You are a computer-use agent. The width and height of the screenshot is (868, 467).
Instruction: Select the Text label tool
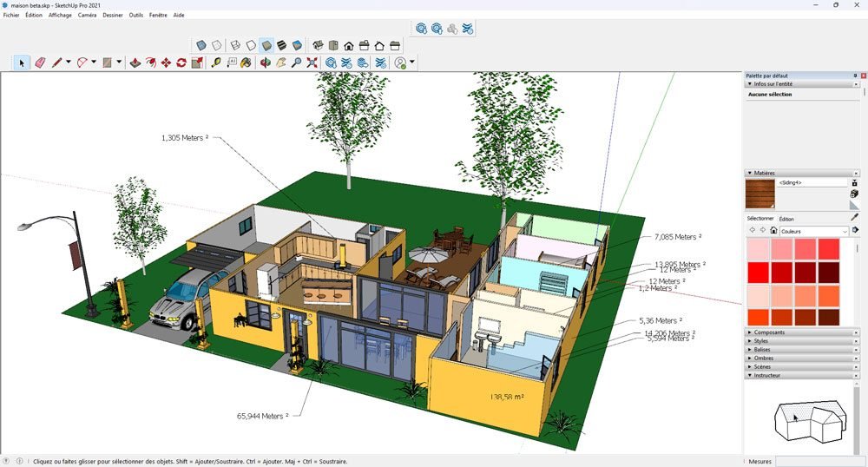tap(232, 63)
